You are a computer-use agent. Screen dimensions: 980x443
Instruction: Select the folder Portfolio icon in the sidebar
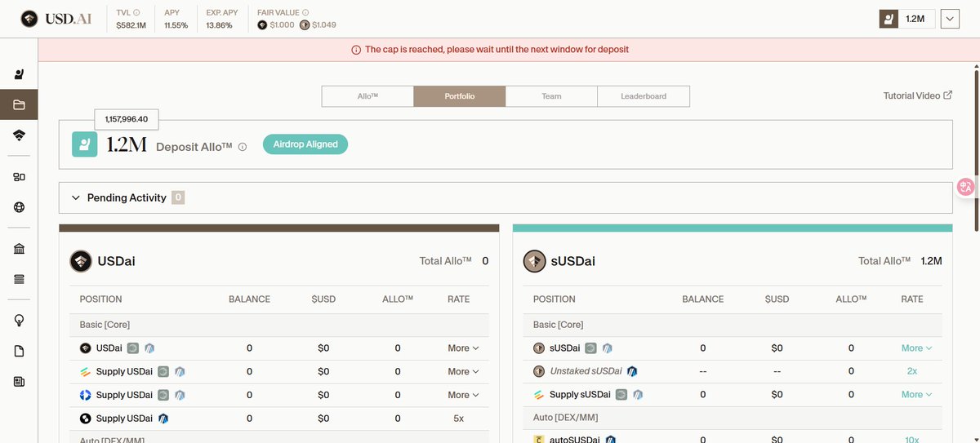(x=19, y=104)
